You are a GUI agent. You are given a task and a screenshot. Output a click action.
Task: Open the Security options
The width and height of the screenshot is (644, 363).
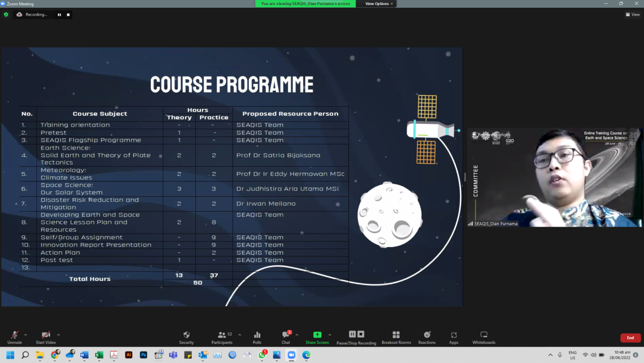pyautogui.click(x=186, y=337)
